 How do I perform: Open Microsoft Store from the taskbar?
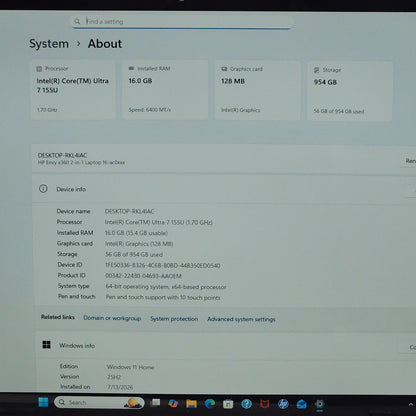228,404
